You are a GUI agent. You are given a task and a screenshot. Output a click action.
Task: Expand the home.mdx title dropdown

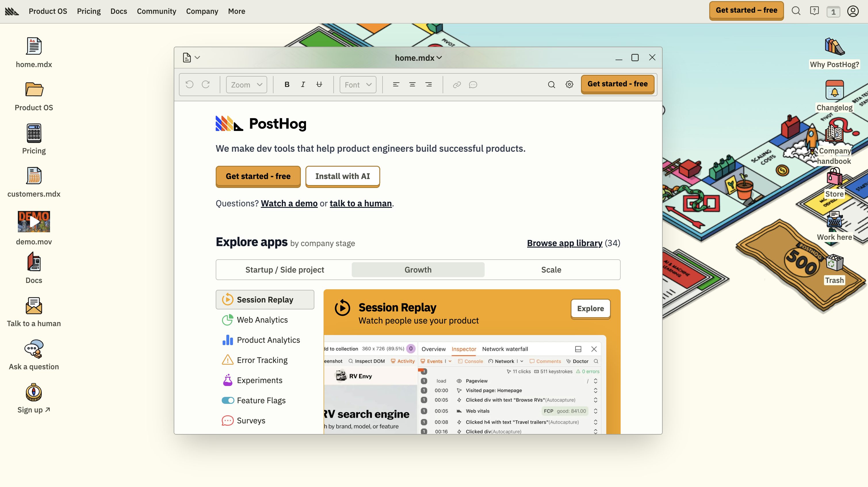coord(418,58)
